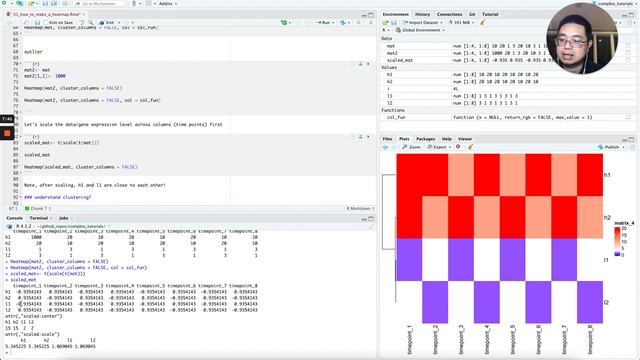
Task: Click the publish icon in editor toolbar
Action: [343, 23]
